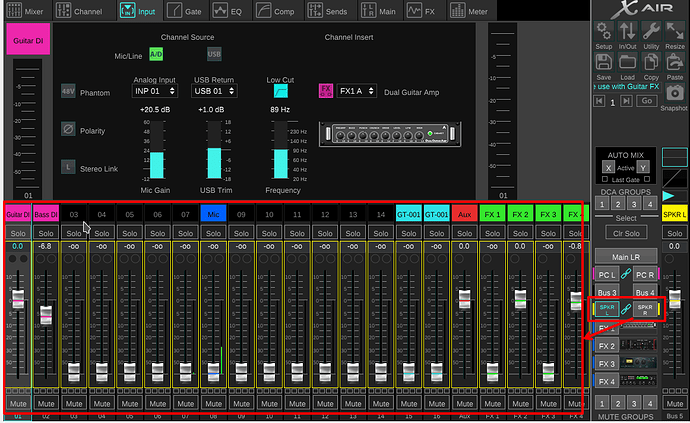Image resolution: width=690 pixels, height=423 pixels.
Task: Expand the FX1 A insert dropdown
Action: tap(354, 91)
